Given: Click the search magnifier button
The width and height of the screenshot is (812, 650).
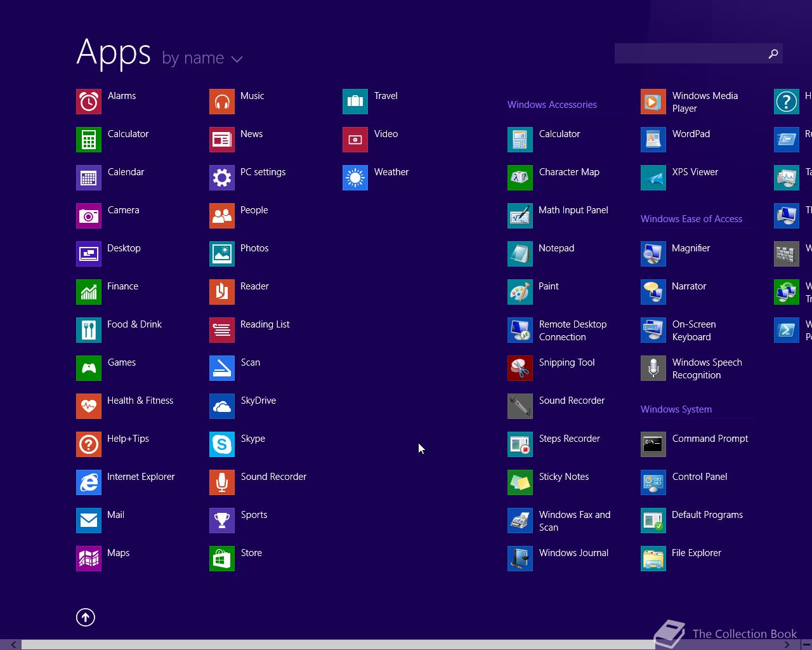Looking at the screenshot, I should (x=773, y=53).
